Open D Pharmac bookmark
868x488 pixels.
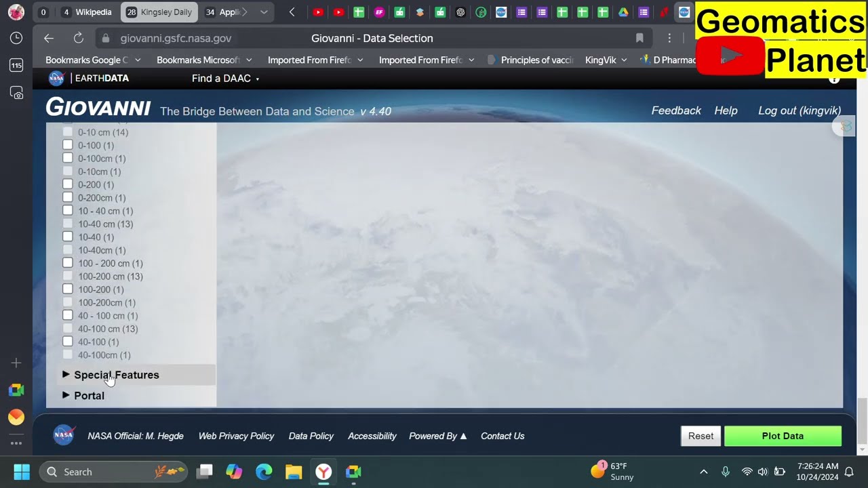(668, 60)
